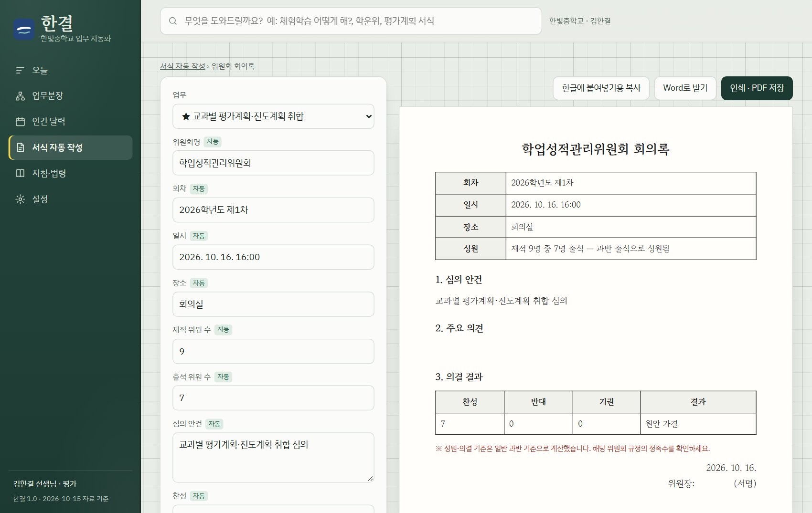Open the 오늘 menu item
The height and width of the screenshot is (513, 812).
pyautogui.click(x=71, y=70)
